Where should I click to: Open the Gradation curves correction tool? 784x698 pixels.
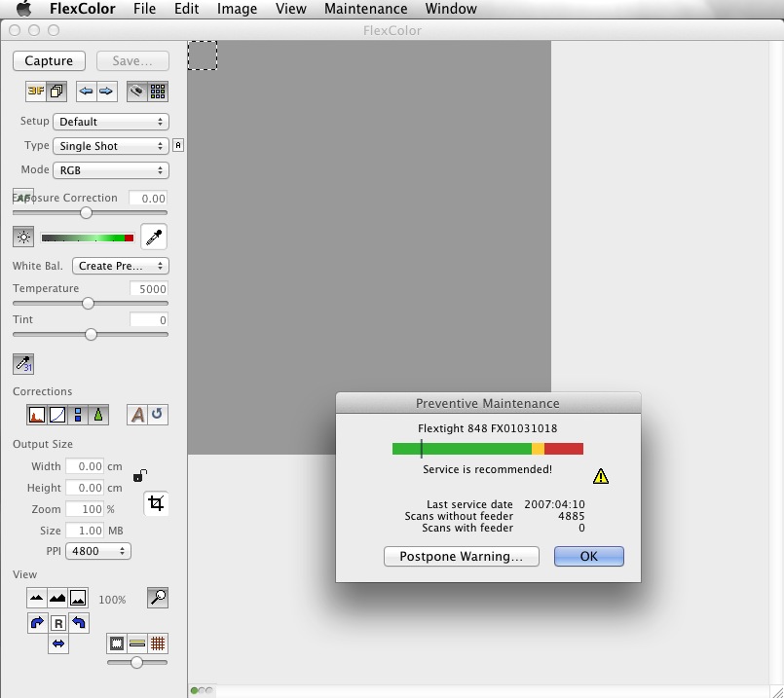[57, 415]
